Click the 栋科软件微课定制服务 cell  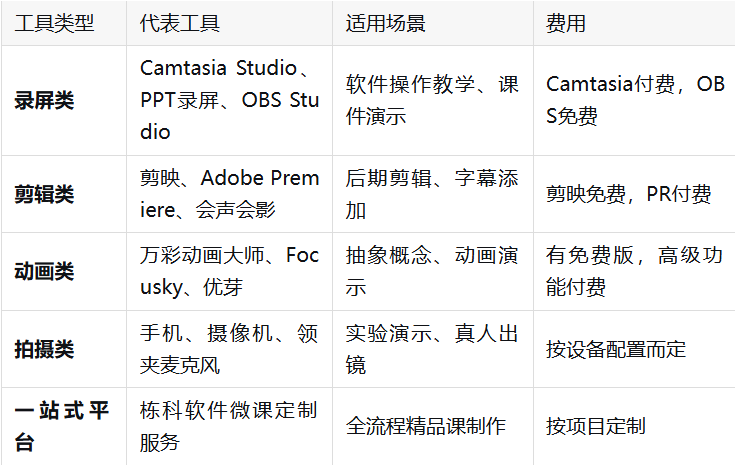coord(229,426)
